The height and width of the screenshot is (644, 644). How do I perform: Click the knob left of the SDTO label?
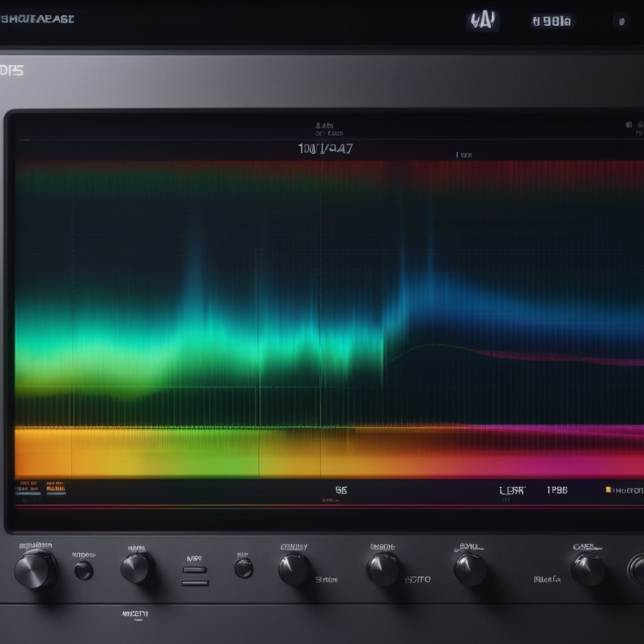pyautogui.click(x=383, y=569)
